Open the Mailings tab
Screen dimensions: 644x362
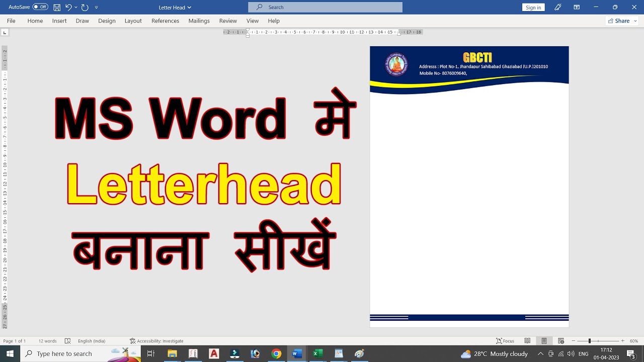coord(199,21)
